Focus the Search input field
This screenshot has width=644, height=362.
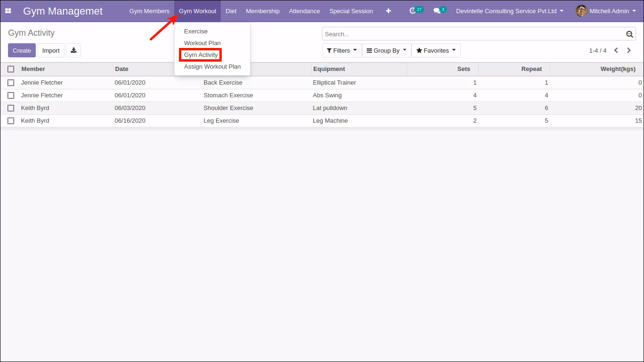click(474, 34)
